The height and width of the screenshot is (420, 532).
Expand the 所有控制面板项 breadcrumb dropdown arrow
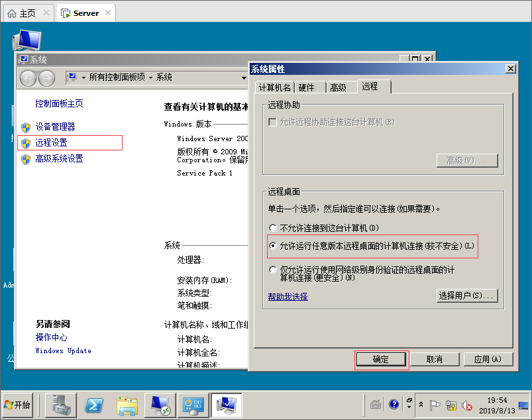pyautogui.click(x=150, y=78)
